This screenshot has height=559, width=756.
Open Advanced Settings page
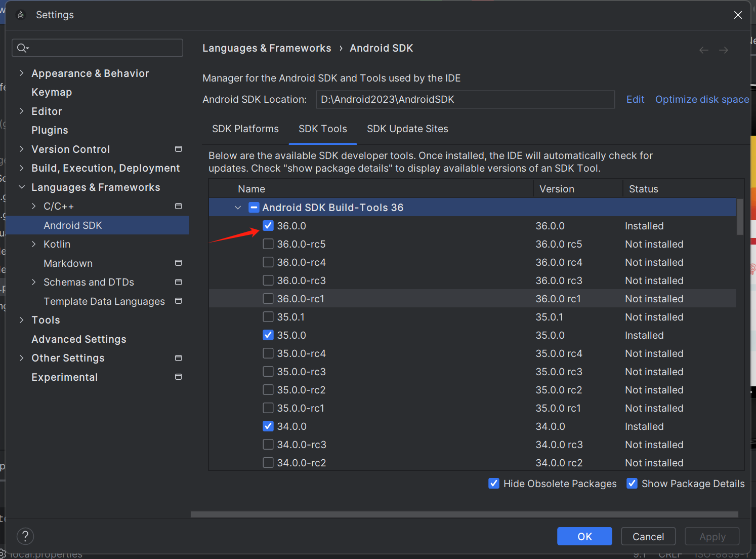pos(79,339)
